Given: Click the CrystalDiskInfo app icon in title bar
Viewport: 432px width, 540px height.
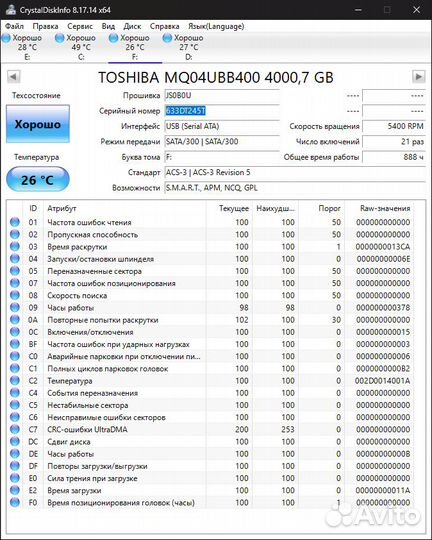Looking at the screenshot, I should [x=10, y=10].
